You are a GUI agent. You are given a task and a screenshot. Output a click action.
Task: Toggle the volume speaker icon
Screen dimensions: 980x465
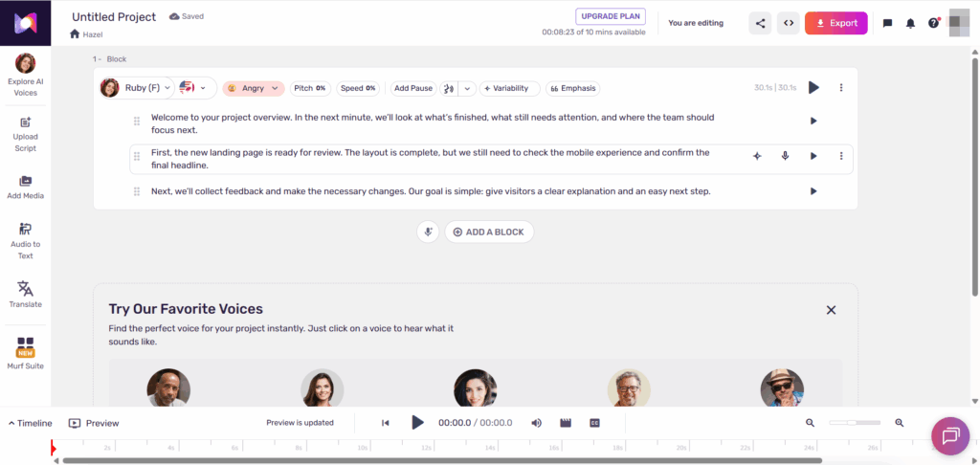536,423
